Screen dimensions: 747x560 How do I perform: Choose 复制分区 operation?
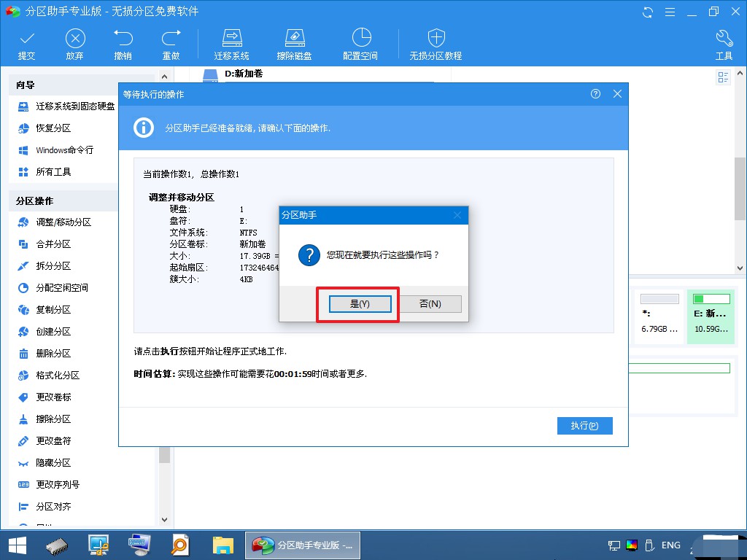click(44, 310)
